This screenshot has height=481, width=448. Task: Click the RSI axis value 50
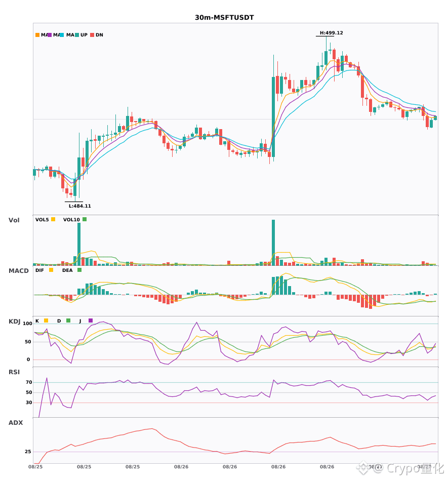point(29,392)
